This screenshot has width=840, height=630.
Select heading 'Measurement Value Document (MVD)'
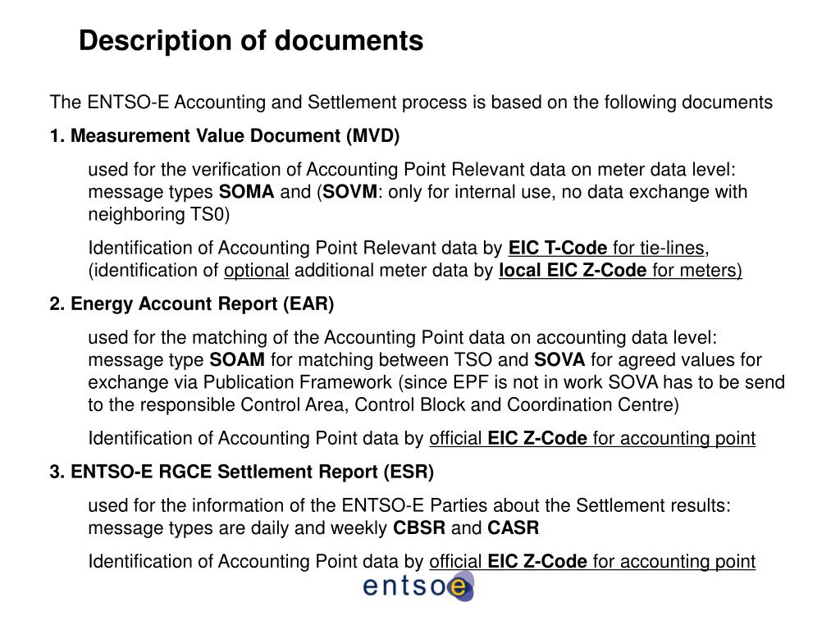235,136
